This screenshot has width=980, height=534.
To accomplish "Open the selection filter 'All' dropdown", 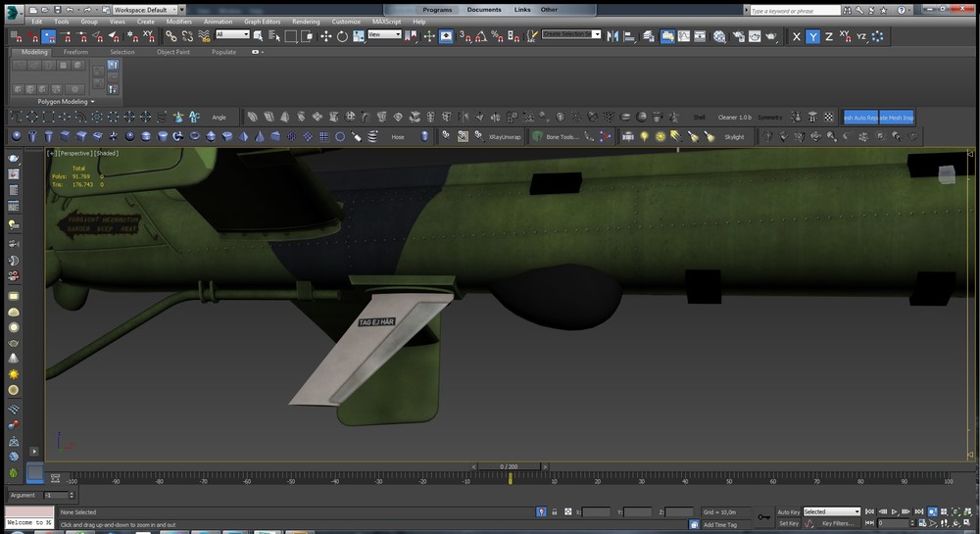I will (232, 35).
